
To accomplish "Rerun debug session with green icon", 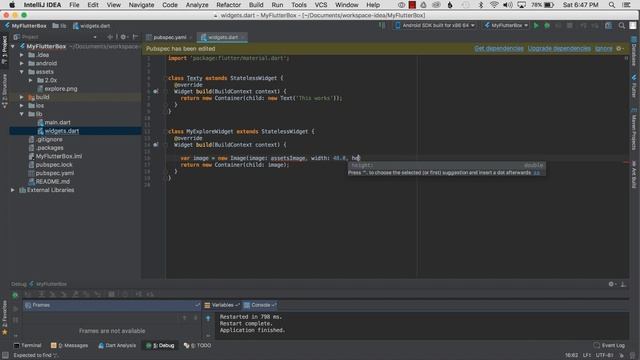I will [15, 295].
